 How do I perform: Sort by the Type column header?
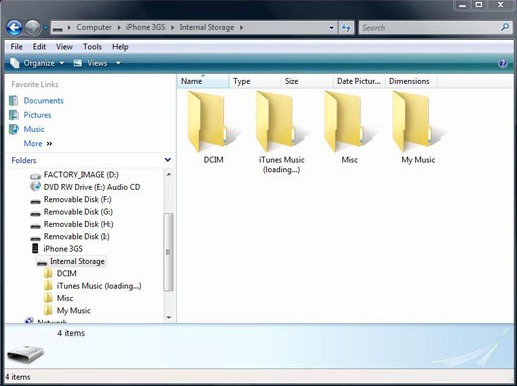255,81
